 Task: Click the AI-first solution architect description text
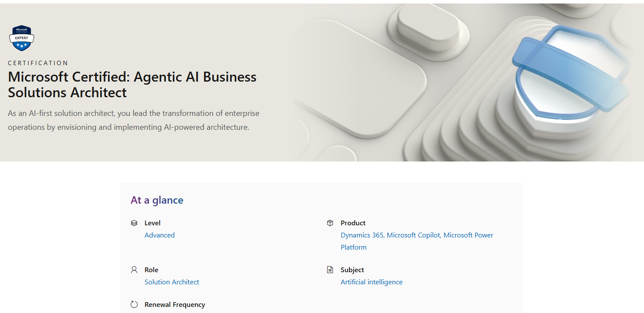tap(134, 121)
